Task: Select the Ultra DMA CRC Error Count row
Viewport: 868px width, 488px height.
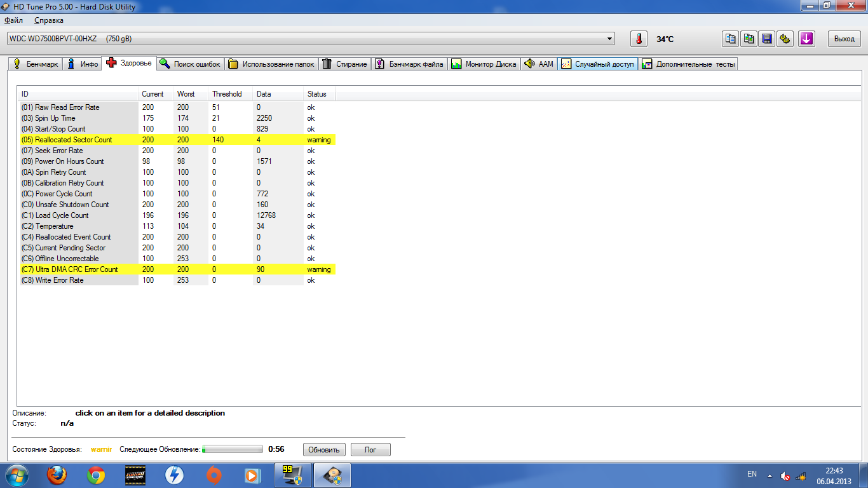Action: 177,269
